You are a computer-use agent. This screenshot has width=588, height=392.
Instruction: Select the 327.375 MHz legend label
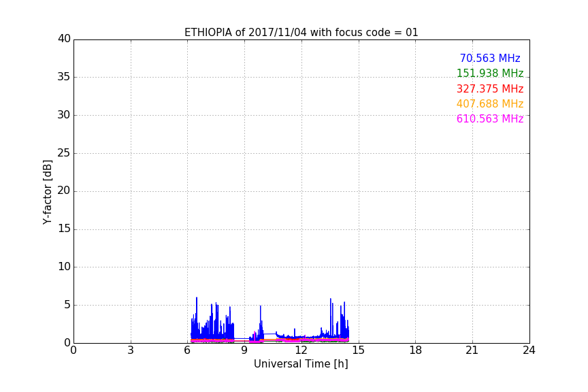[490, 88]
